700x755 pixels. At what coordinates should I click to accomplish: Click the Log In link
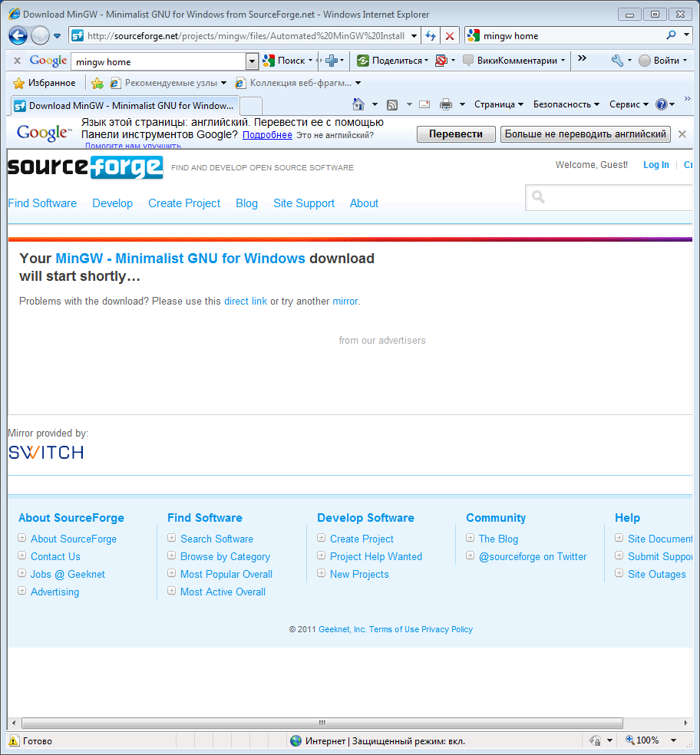click(656, 165)
